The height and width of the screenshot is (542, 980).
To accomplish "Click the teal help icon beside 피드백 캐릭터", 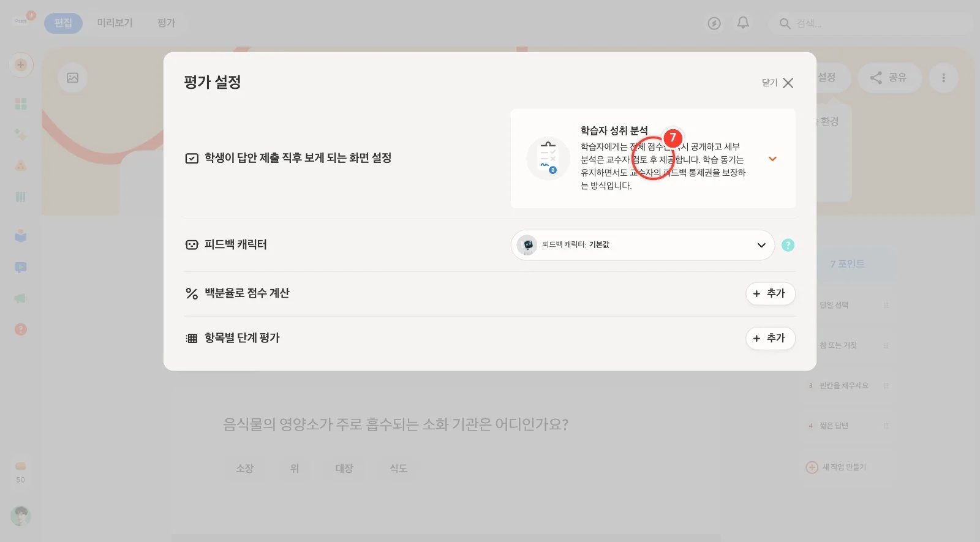I will tap(788, 245).
